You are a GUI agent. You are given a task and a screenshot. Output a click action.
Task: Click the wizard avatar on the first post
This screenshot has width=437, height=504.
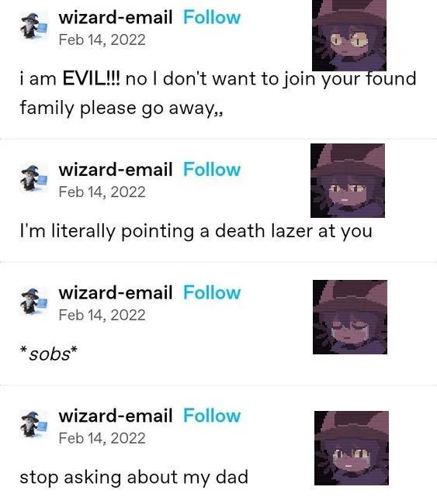34,26
